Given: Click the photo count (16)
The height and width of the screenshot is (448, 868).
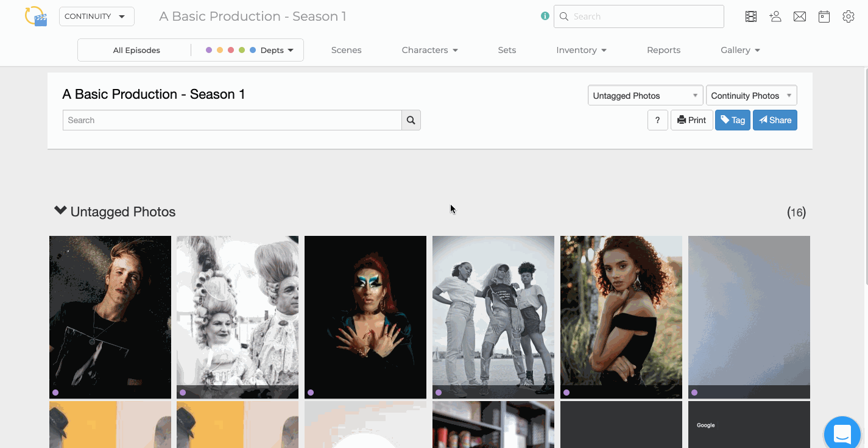Looking at the screenshot, I should (796, 212).
